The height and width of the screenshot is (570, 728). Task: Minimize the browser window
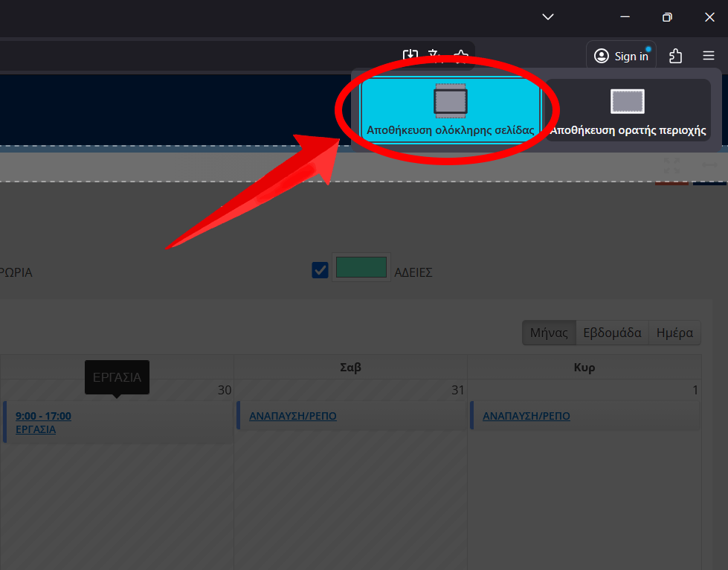pyautogui.click(x=625, y=17)
